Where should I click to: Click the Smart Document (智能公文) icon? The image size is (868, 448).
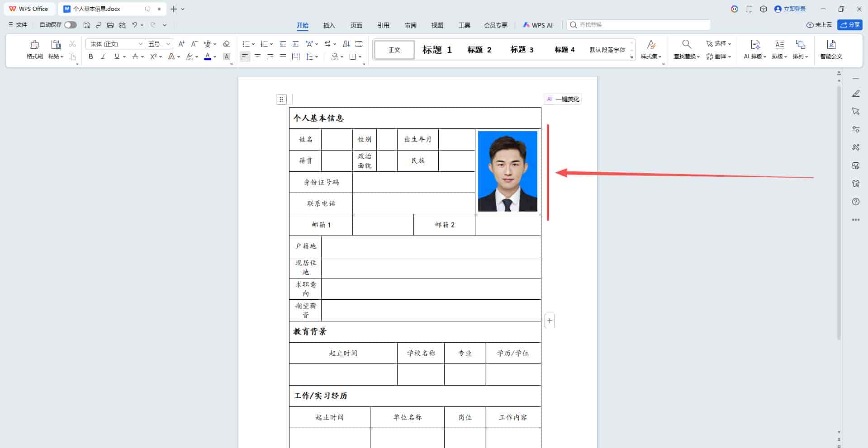[831, 44]
